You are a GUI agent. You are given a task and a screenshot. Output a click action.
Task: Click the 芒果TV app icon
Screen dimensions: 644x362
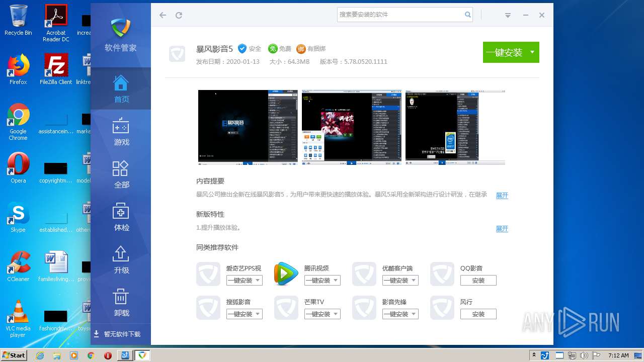[286, 308]
